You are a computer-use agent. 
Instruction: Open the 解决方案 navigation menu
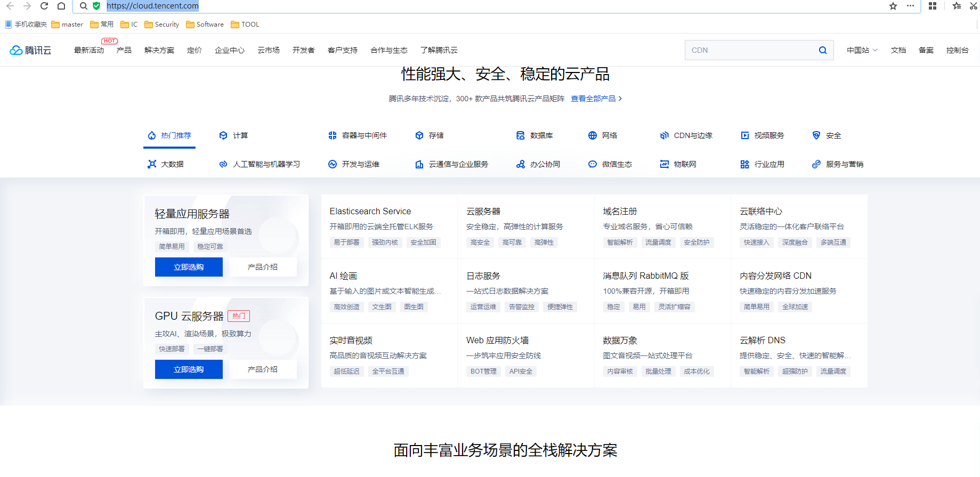[x=159, y=50]
